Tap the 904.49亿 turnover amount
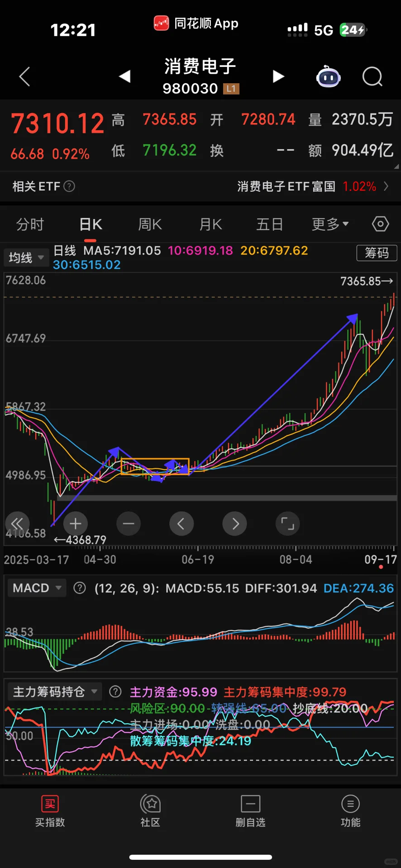 point(363,150)
